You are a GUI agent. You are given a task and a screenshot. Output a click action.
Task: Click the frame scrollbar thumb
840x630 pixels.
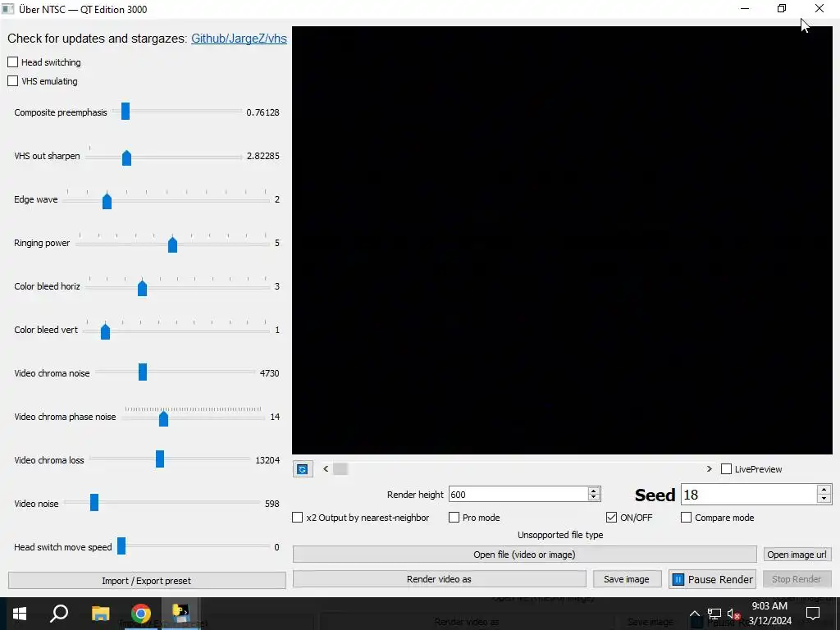pyautogui.click(x=340, y=469)
